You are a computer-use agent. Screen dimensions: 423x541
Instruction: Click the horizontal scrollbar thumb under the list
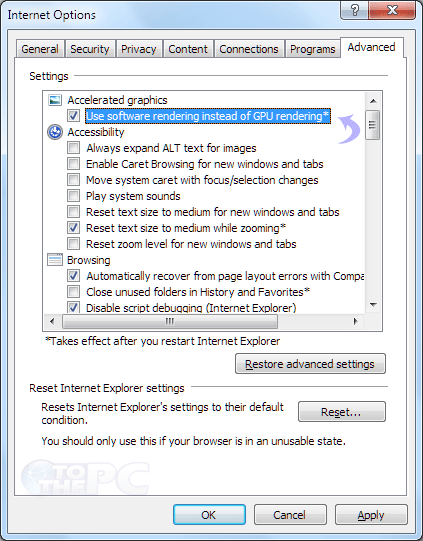170,322
